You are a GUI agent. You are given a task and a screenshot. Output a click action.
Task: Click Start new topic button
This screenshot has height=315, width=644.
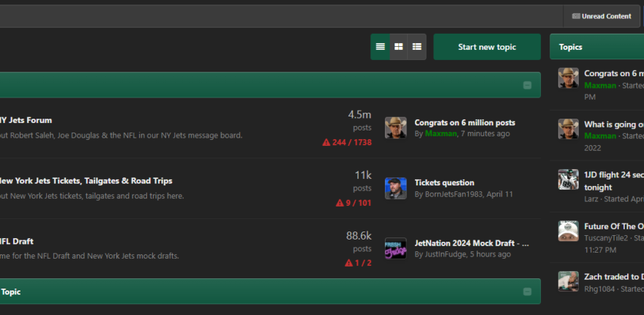[487, 47]
